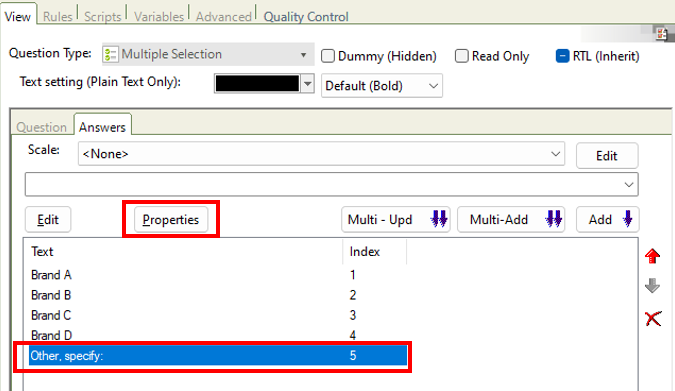Click the black text color swatch
The width and height of the screenshot is (675, 391).
point(257,84)
